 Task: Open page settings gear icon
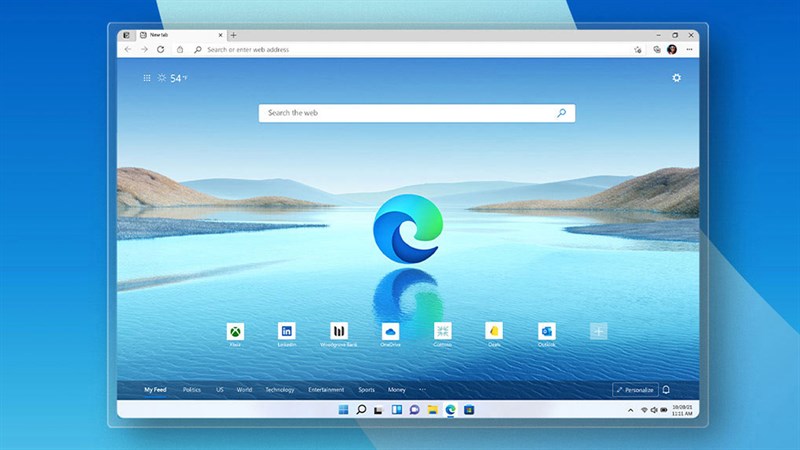click(677, 78)
